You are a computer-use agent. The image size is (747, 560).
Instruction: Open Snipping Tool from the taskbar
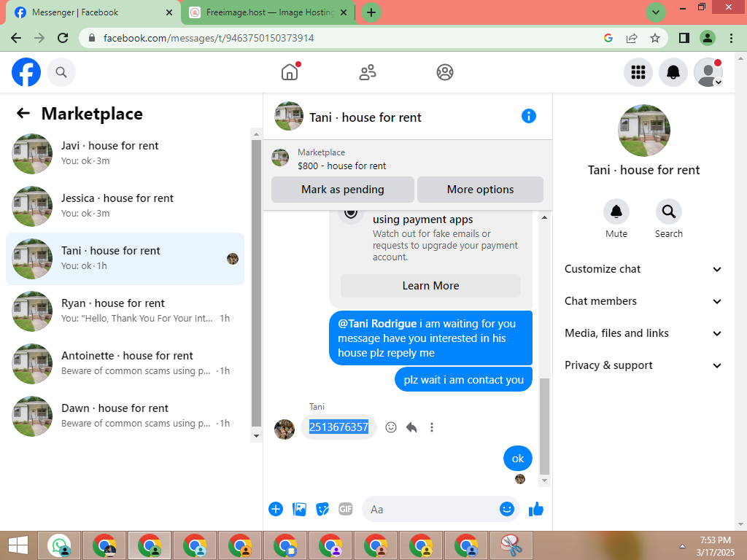pyautogui.click(x=511, y=545)
